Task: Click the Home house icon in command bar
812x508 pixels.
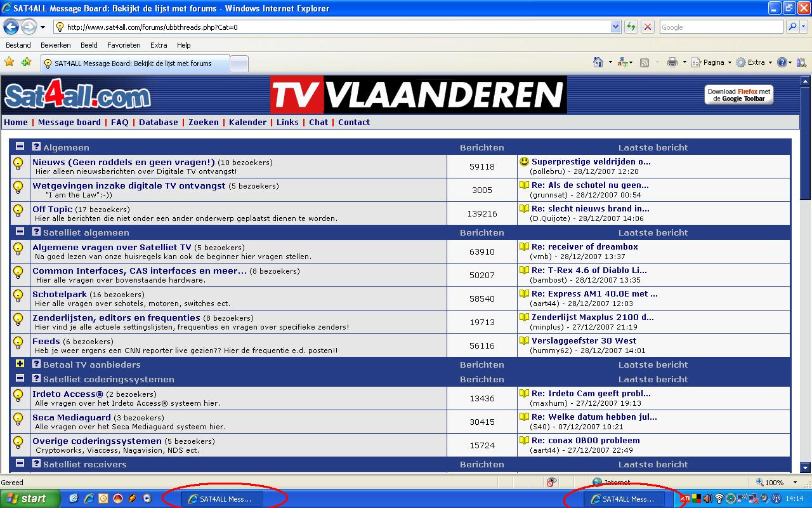Action: 598,62
